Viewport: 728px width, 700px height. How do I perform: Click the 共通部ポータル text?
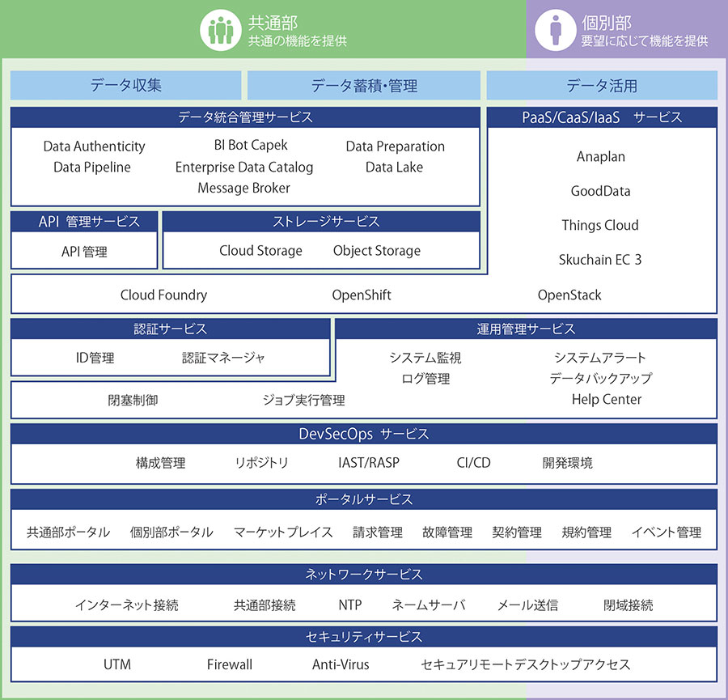coord(68,532)
